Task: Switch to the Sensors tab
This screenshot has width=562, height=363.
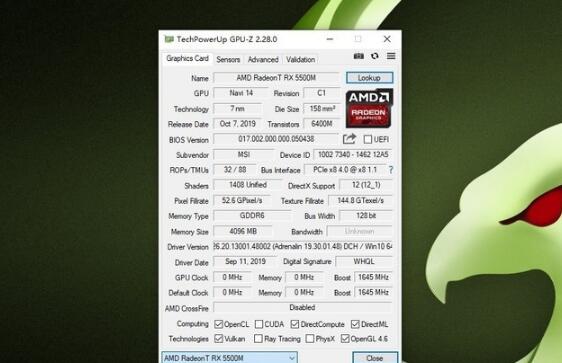Action: tap(228, 59)
